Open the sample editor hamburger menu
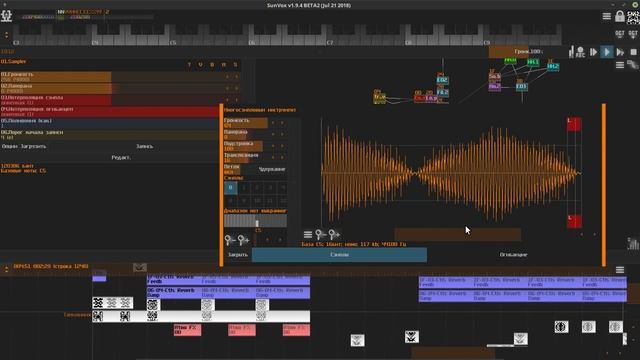 (x=308, y=234)
